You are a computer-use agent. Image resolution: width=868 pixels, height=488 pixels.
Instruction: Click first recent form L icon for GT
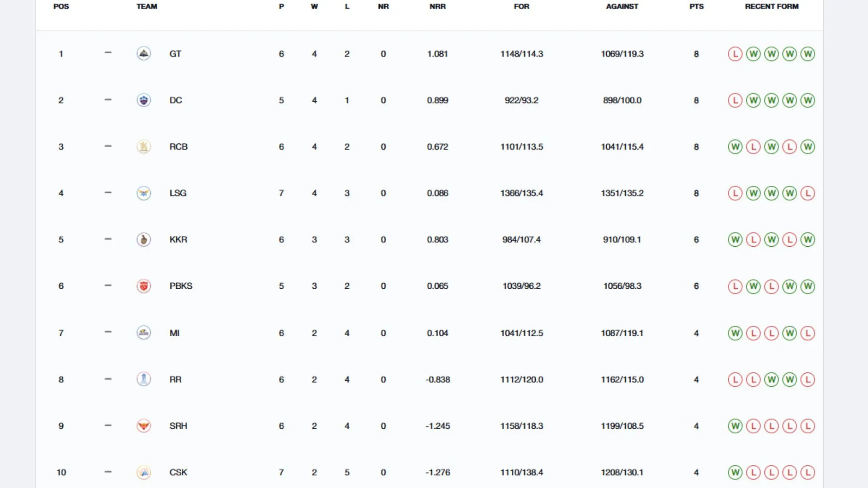point(735,54)
